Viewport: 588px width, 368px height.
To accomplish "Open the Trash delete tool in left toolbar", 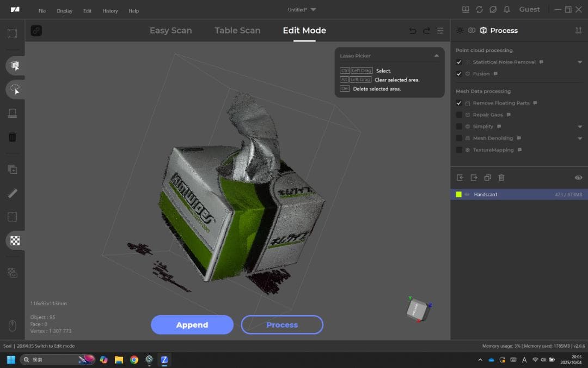I will click(x=12, y=137).
